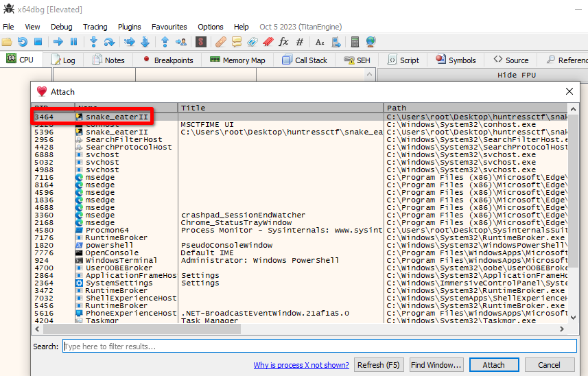Open the Labels tag icon
This screenshot has width=588, height=376.
(252, 42)
